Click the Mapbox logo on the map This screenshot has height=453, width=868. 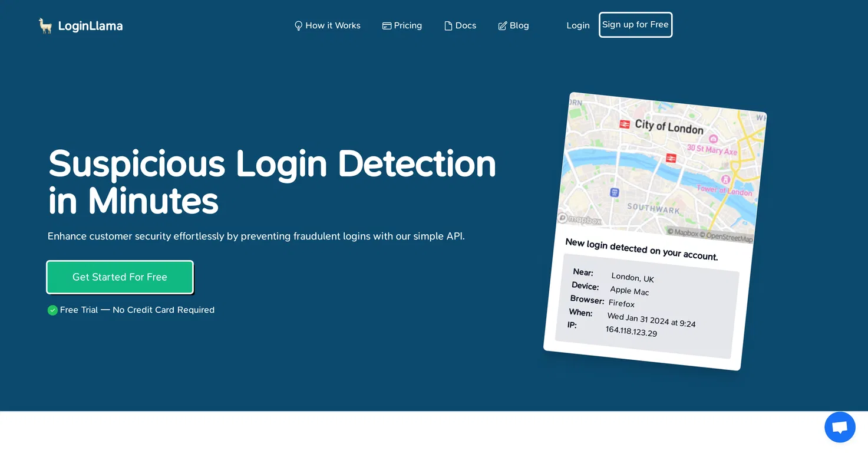[x=580, y=219]
